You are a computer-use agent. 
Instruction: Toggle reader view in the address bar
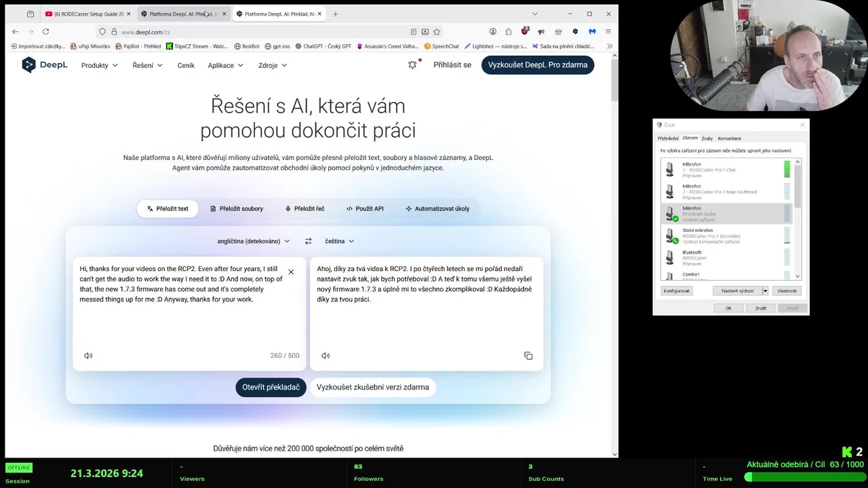(x=413, y=32)
